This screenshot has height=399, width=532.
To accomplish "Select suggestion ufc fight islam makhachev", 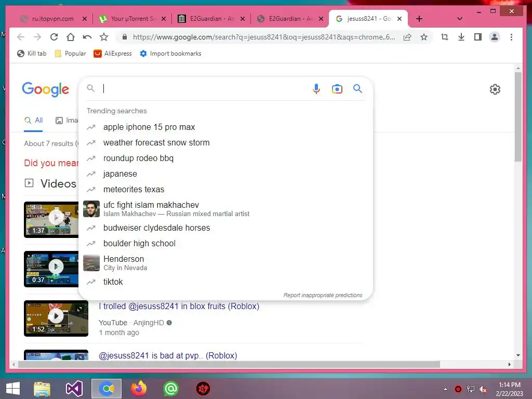I will (x=225, y=209).
